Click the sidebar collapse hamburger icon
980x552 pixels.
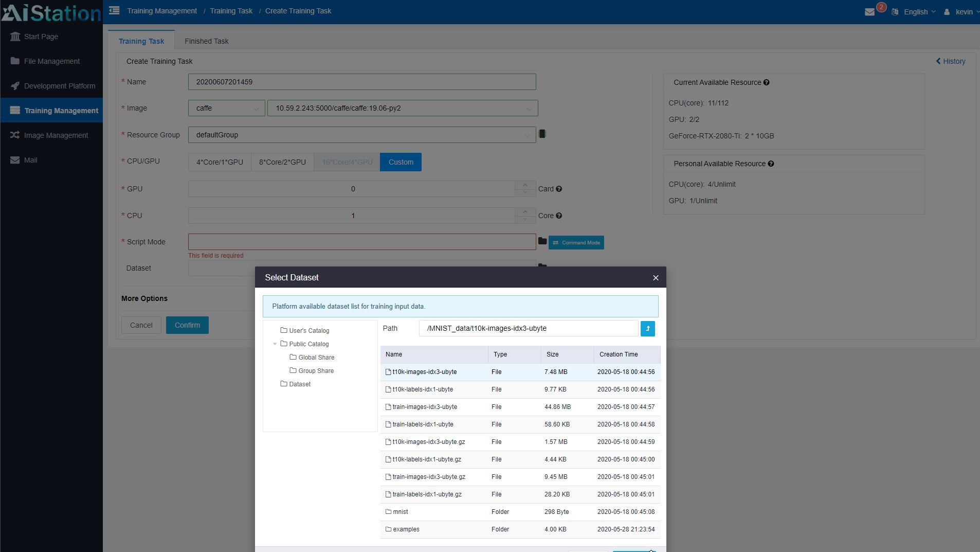coord(114,10)
